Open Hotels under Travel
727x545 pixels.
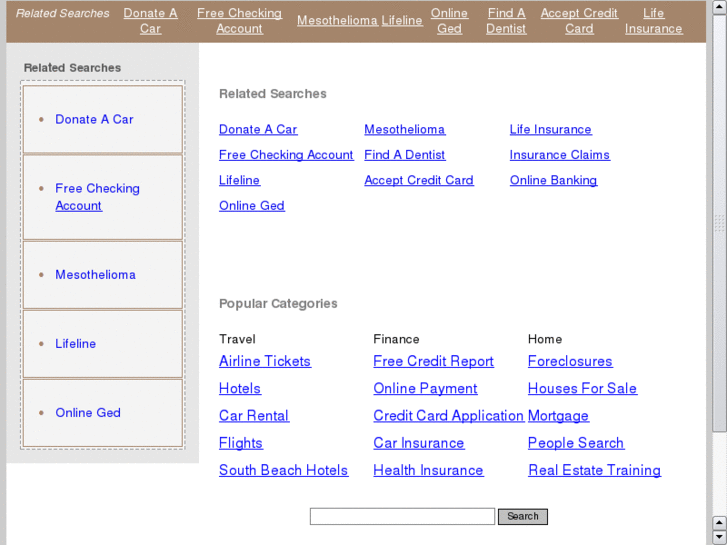(240, 389)
